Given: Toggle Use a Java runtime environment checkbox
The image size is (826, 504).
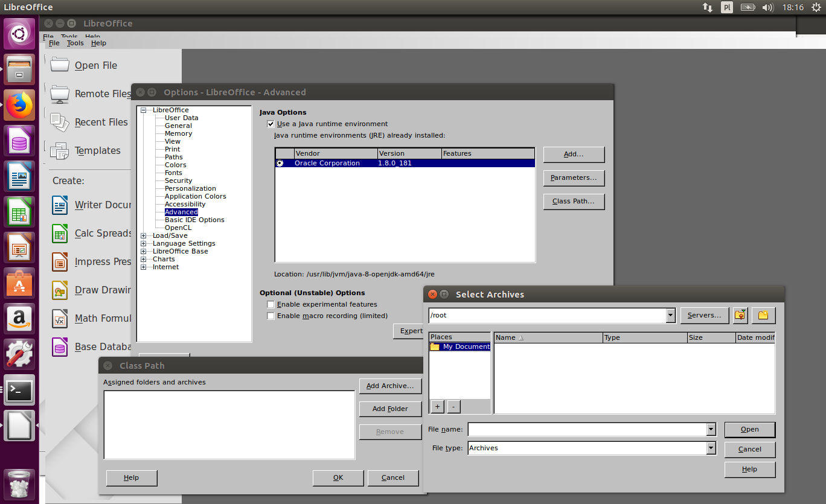Looking at the screenshot, I should click(271, 124).
